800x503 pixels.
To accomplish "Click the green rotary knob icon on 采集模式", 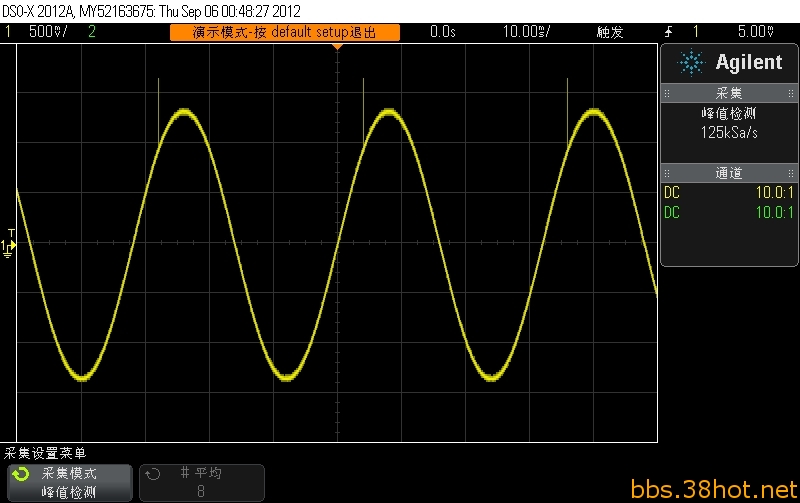I will (21, 474).
